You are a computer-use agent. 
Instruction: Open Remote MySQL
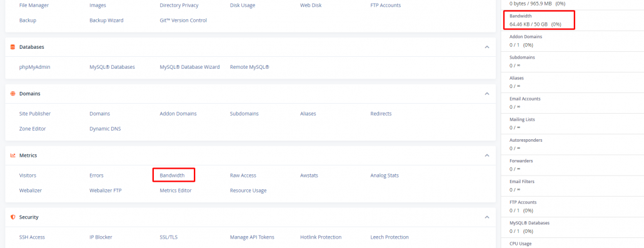pos(249,67)
